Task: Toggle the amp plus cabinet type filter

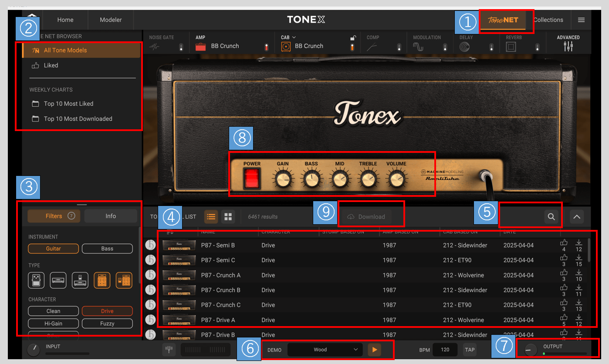Action: pos(102,280)
